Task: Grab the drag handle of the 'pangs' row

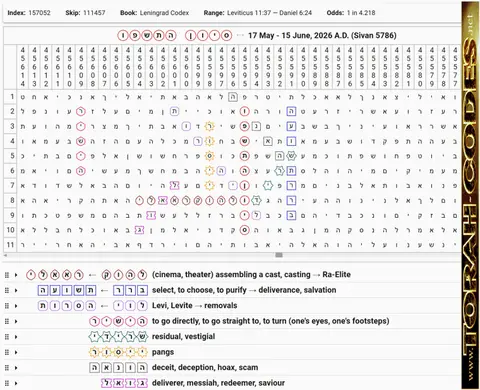Action: 7,352
